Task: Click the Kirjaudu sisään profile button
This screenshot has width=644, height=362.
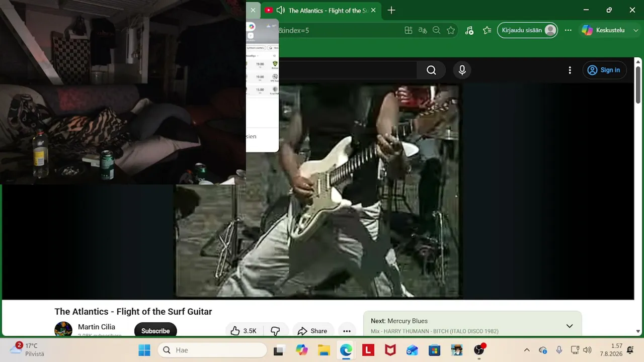Action: coord(528,30)
